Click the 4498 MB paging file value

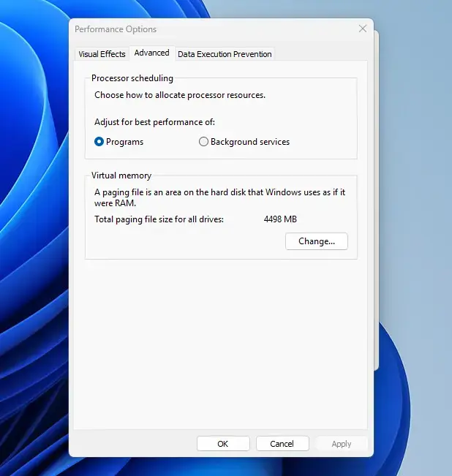280,219
